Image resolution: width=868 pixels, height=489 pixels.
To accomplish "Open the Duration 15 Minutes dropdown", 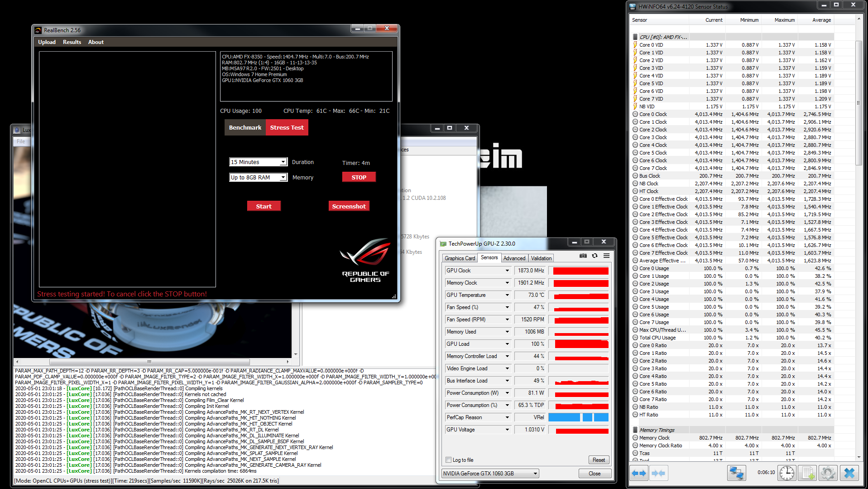I will tap(258, 162).
